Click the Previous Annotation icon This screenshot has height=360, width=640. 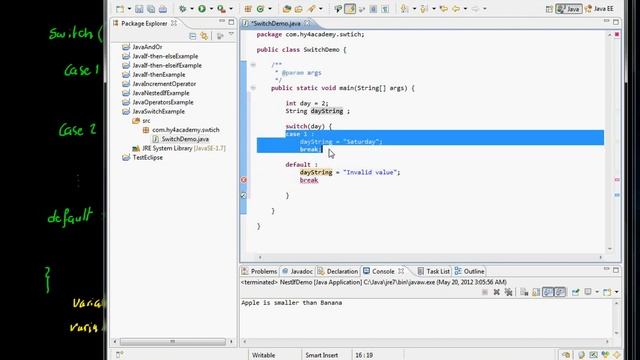(424, 9)
